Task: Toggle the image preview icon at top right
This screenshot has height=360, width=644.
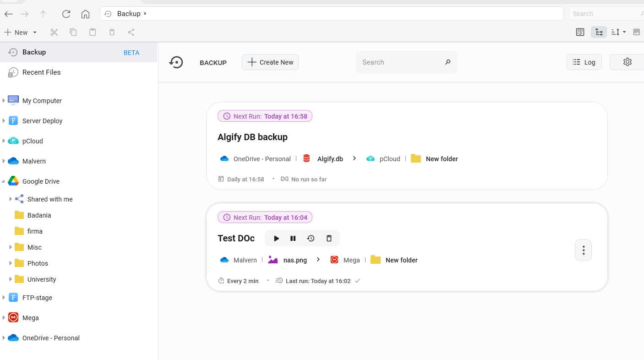Action: pyautogui.click(x=637, y=32)
